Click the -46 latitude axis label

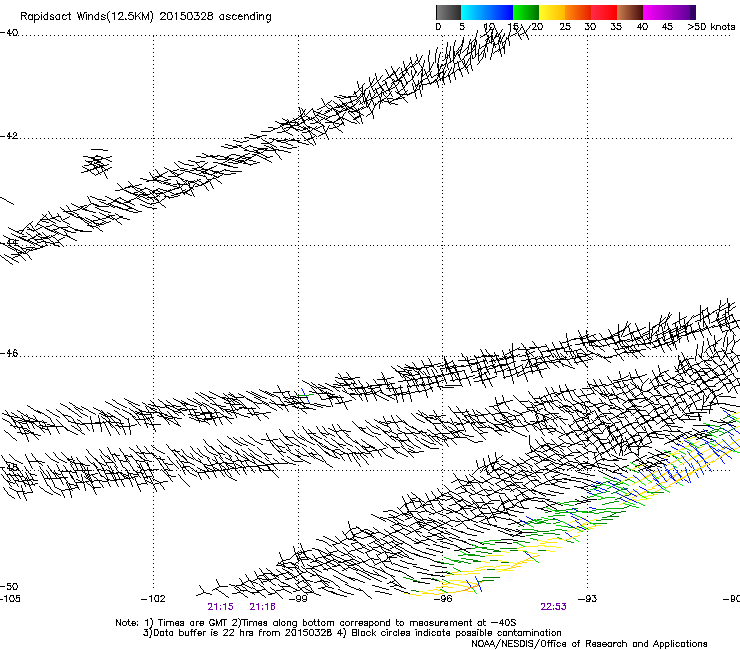pos(9,354)
